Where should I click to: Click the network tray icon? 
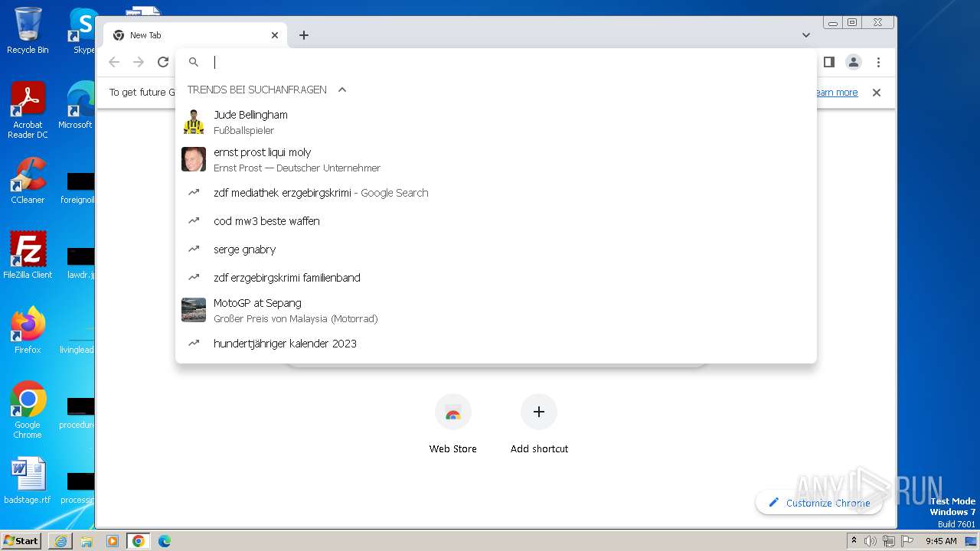[x=889, y=541]
